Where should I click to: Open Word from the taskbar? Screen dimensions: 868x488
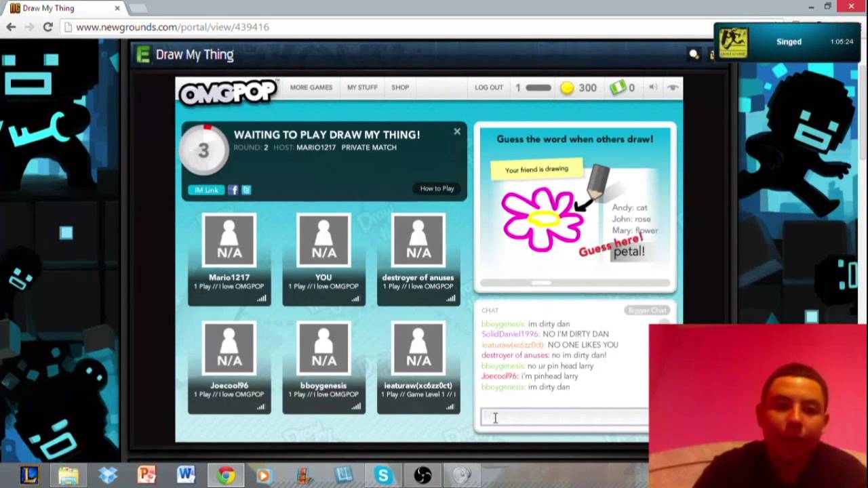pos(186,474)
